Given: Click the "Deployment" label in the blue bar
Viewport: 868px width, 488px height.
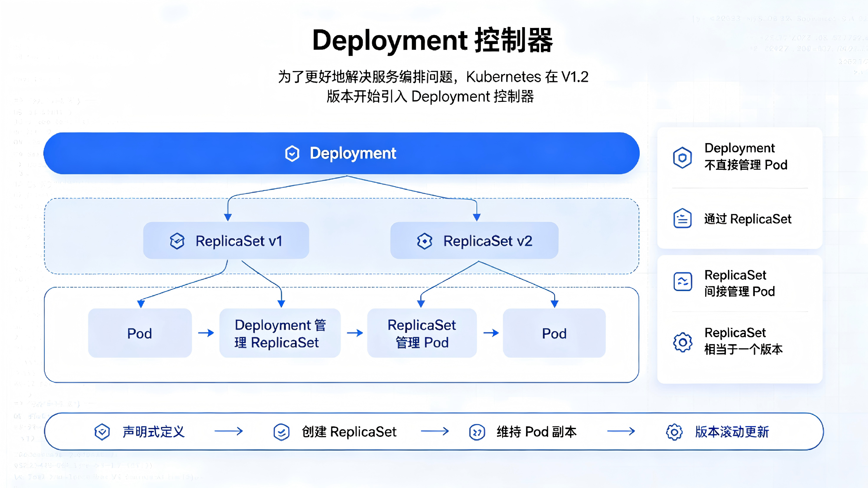Looking at the screenshot, I should [x=353, y=153].
